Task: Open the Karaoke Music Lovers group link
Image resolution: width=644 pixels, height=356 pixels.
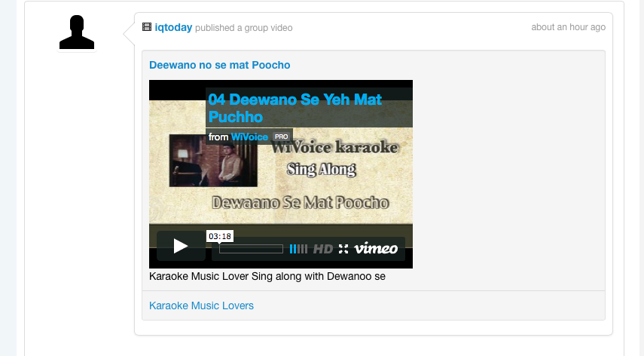Action: 201,306
